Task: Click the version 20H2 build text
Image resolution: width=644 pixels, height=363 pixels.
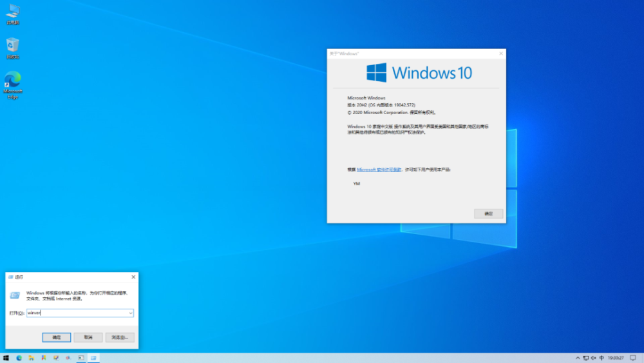Action: tap(381, 105)
